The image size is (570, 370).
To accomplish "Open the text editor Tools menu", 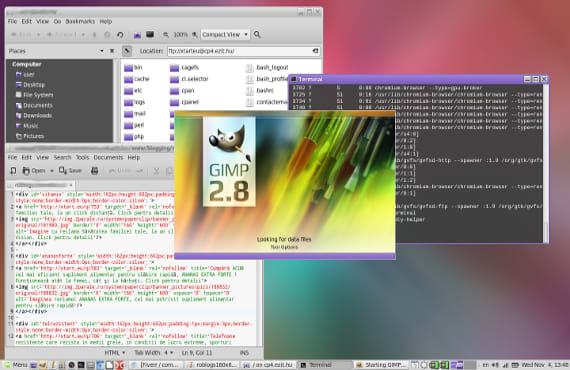I will 83,157.
